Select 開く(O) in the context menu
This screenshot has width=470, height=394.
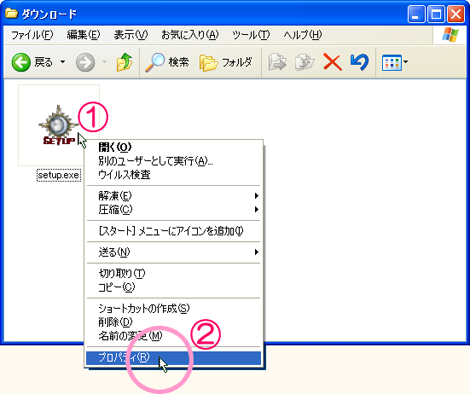173,147
